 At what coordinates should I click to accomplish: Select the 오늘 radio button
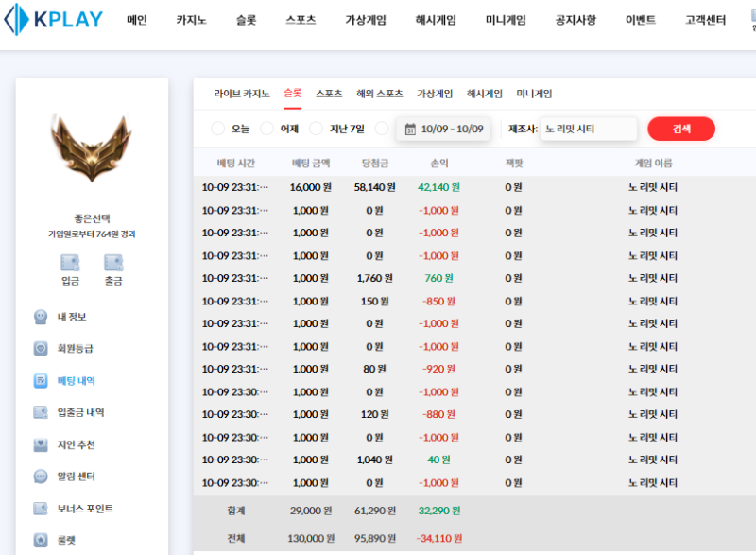(218, 129)
